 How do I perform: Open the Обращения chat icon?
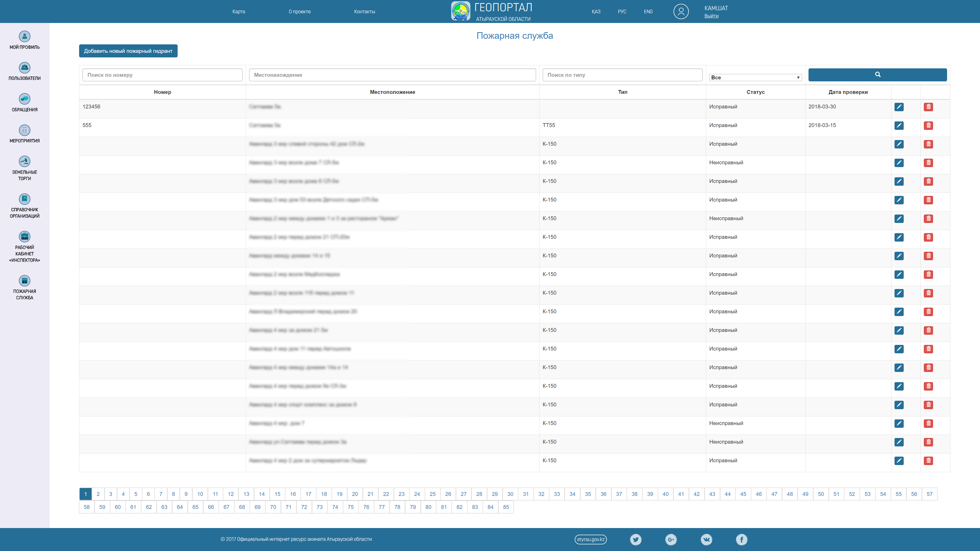24,99
